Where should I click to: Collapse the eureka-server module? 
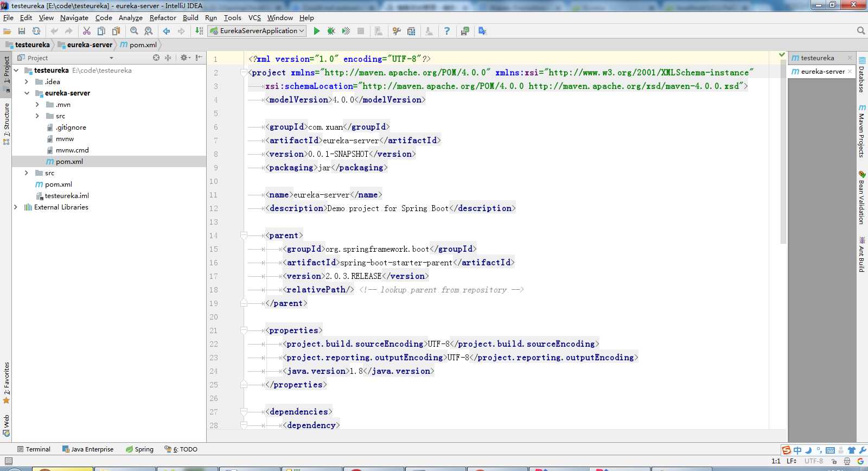(27, 93)
